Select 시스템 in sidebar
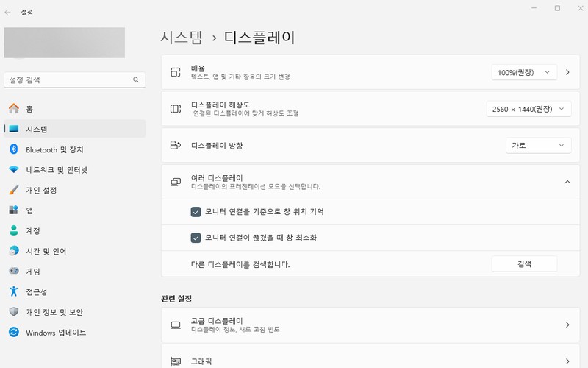 (75, 129)
